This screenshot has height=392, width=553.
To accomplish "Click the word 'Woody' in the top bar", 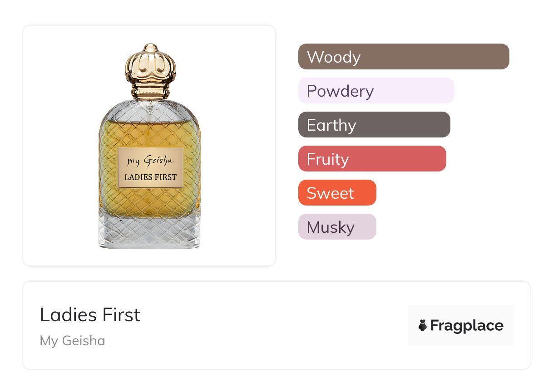I will pyautogui.click(x=334, y=57).
